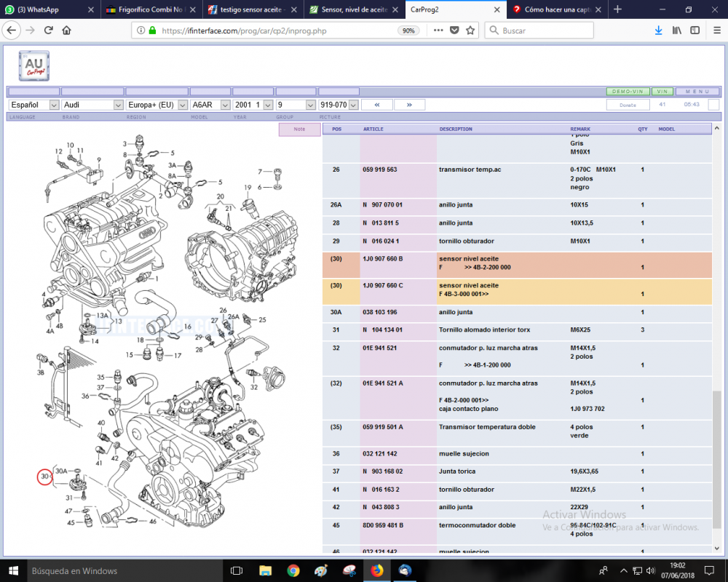This screenshot has height=582, width=728.
Task: Open the volume control in system tray
Action: click(x=650, y=570)
